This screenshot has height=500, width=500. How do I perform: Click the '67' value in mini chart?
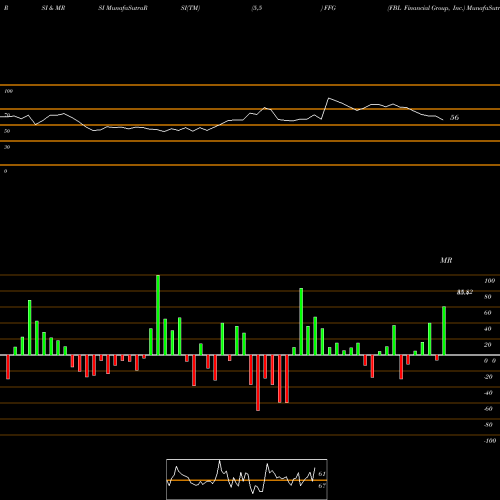322,486
